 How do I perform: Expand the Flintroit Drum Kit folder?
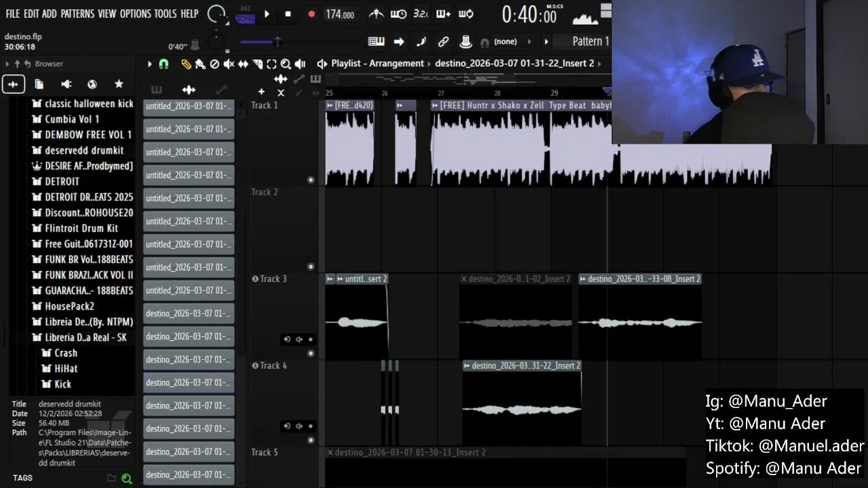pos(75,228)
